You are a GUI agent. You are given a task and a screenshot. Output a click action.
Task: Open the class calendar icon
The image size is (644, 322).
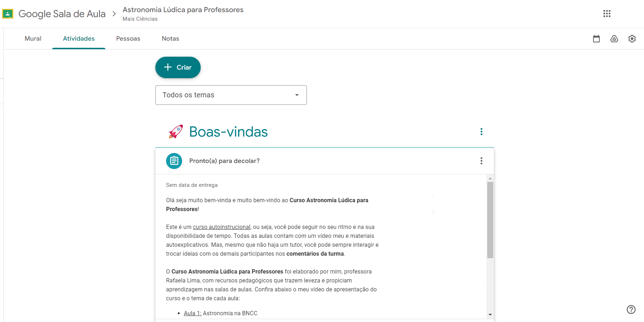tap(596, 39)
